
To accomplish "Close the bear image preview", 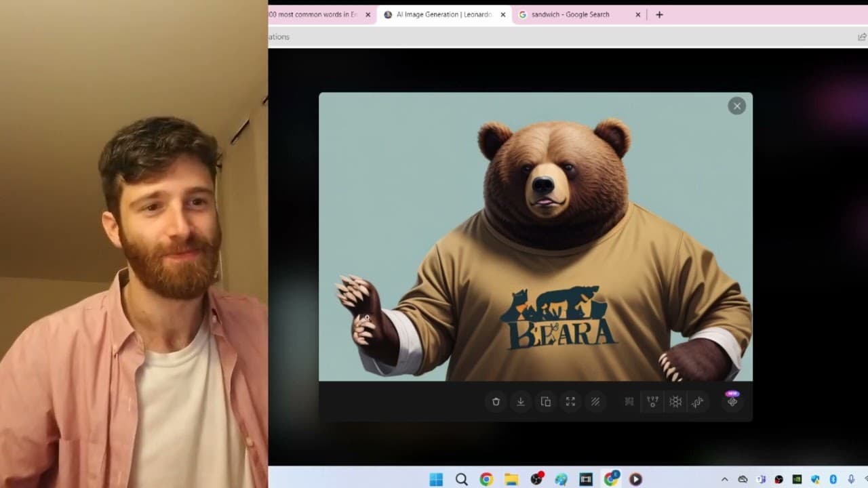I will coord(736,106).
